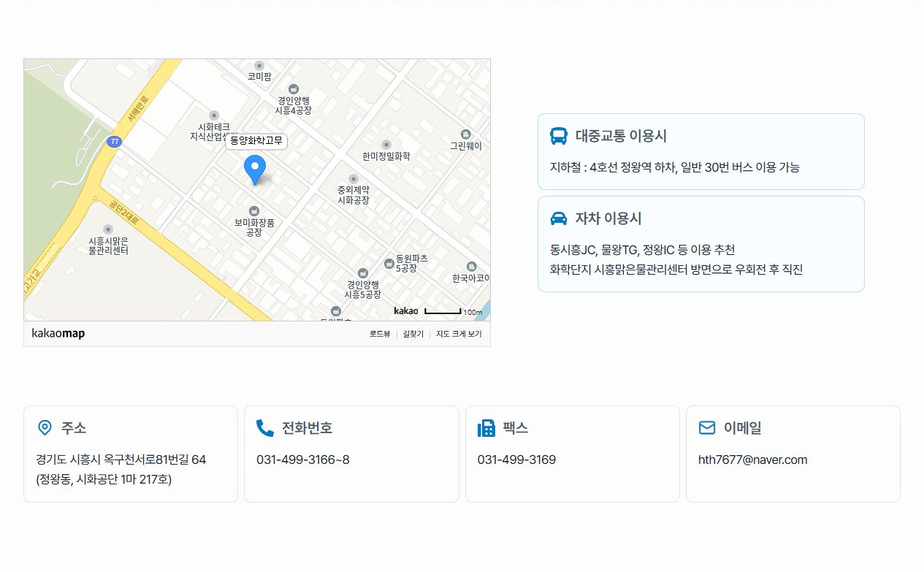Click the blue location pin marker on map
The width and height of the screenshot is (924, 572).
[254, 169]
